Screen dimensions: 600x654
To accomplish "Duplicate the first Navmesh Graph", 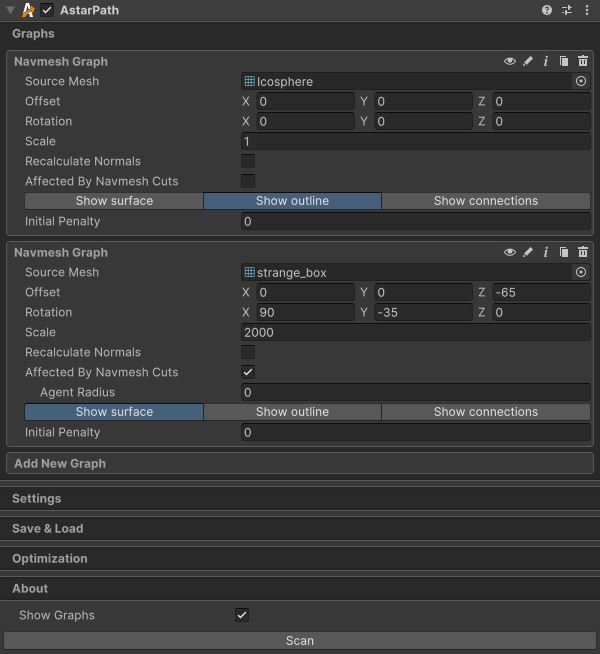I will (564, 62).
